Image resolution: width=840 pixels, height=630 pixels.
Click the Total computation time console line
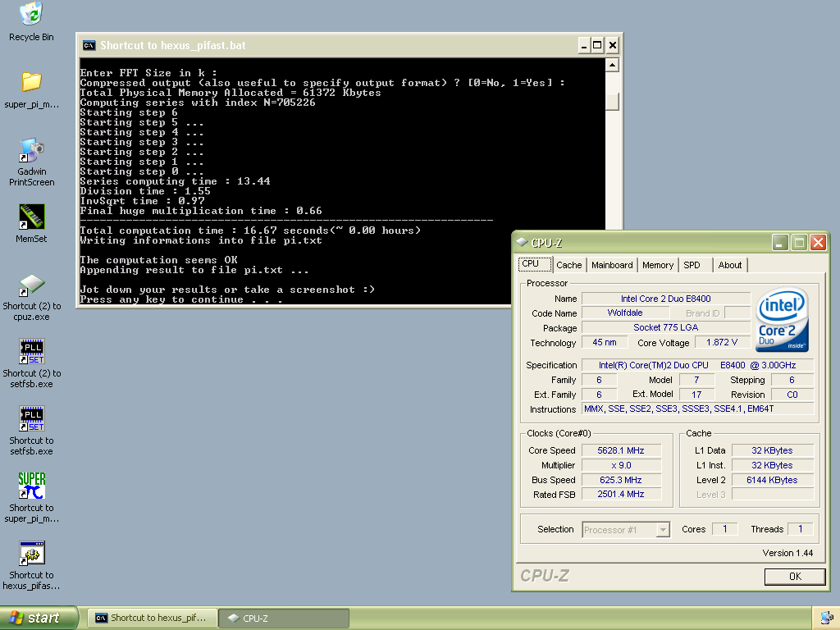click(x=250, y=231)
